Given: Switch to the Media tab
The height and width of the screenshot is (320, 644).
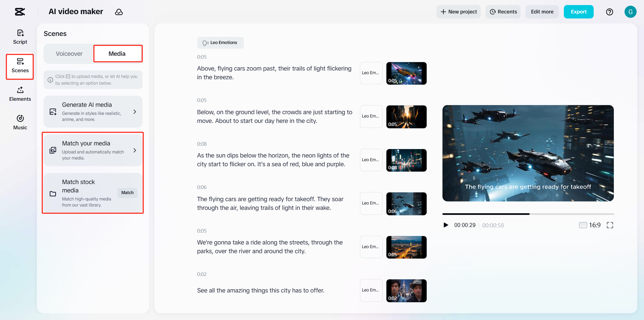Looking at the screenshot, I should [117, 54].
